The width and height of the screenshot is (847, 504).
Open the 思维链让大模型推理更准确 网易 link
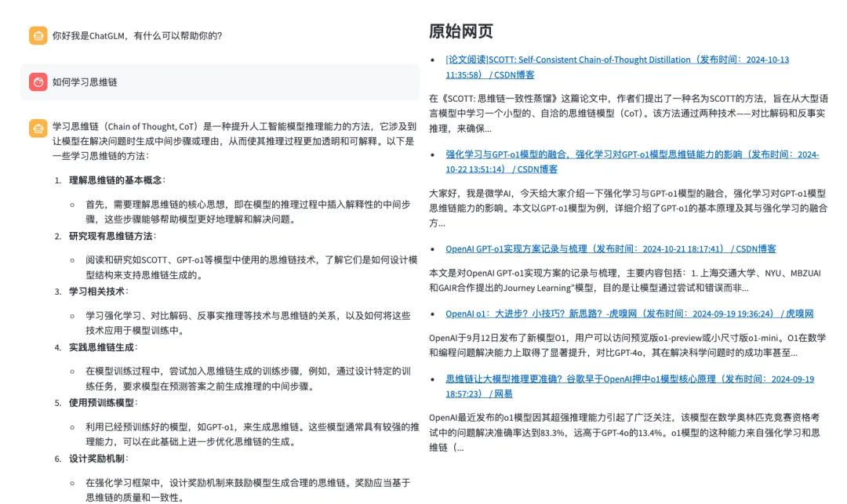(630, 386)
